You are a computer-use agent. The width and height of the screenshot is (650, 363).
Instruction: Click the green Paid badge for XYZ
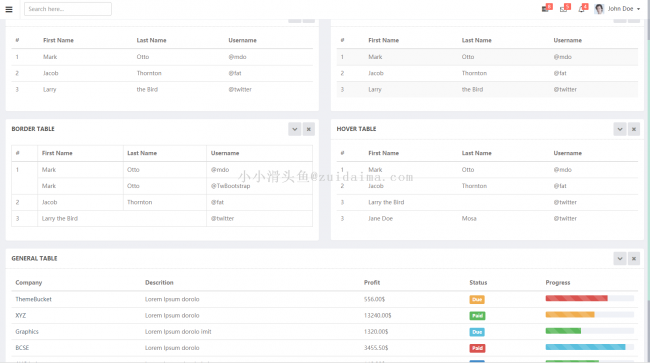pyautogui.click(x=477, y=316)
